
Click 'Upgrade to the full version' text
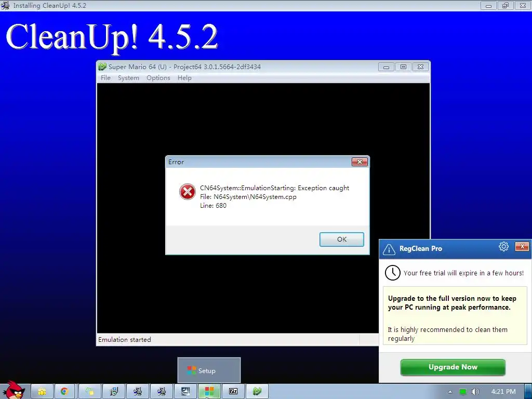(452, 303)
